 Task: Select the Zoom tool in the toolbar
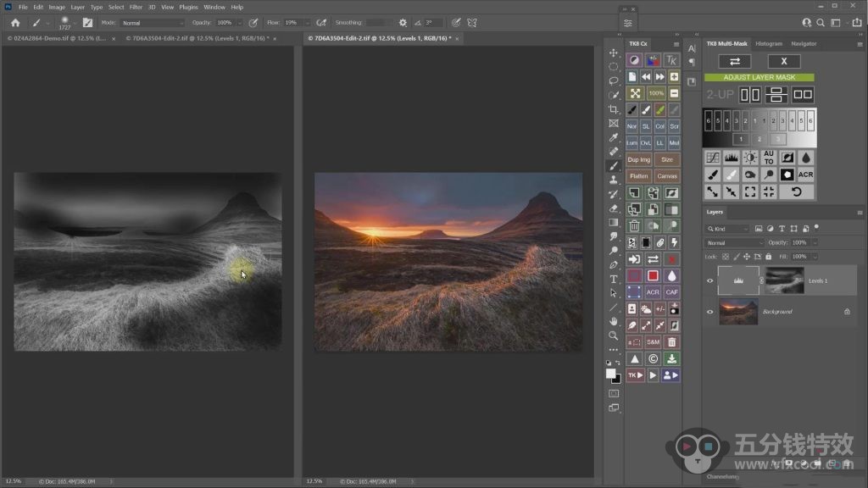pos(614,335)
